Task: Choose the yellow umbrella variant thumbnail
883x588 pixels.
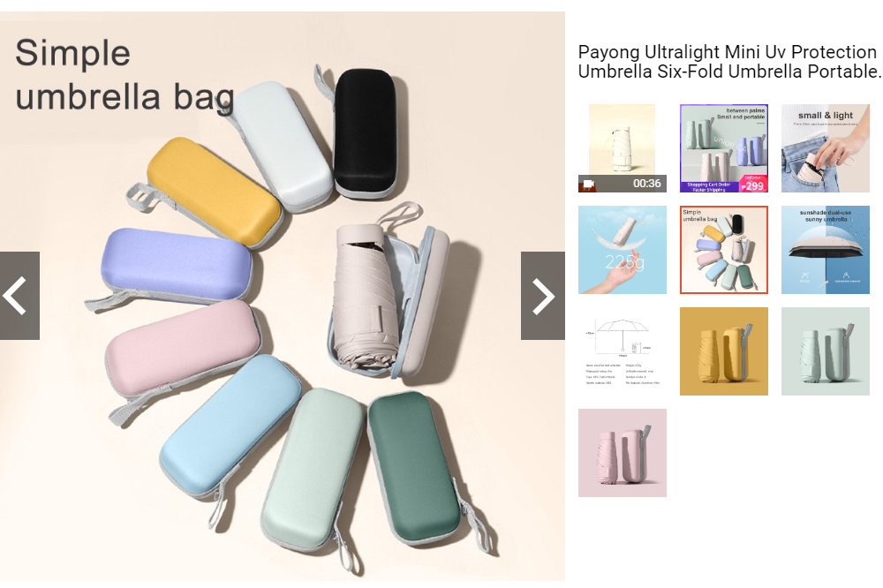Action: pyautogui.click(x=724, y=351)
